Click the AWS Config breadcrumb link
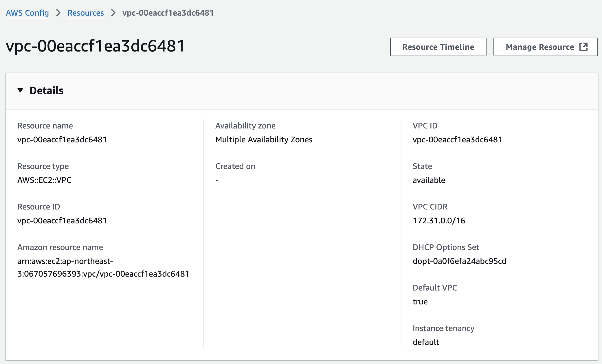This screenshot has width=602, height=364. [27, 13]
